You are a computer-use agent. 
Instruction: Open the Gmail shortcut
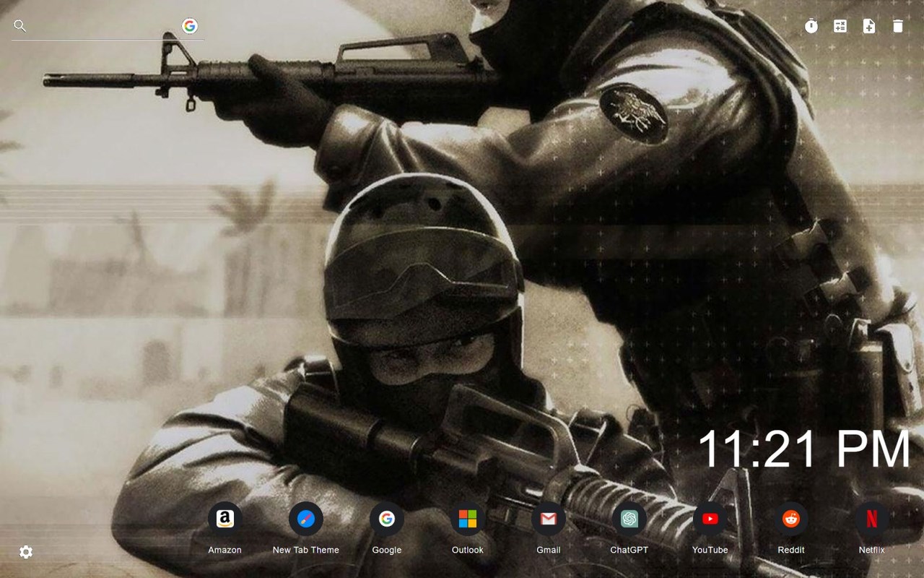[x=549, y=519]
